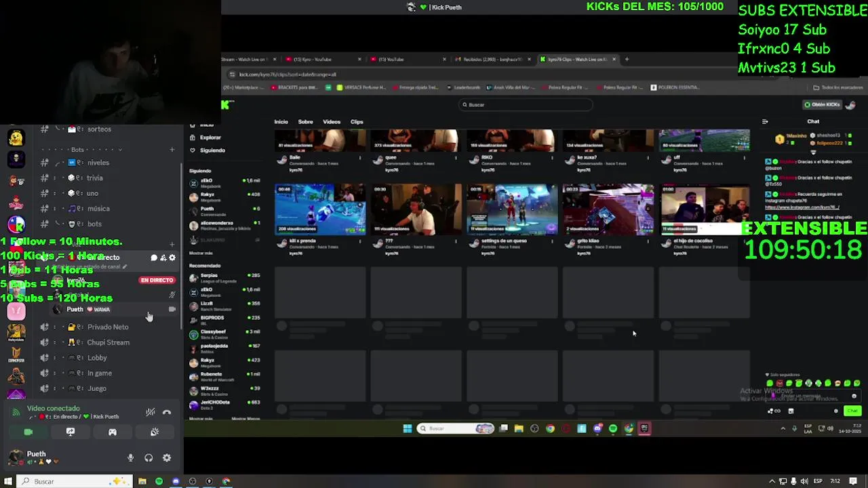Collapse the Bots category in Discord
The height and width of the screenshot is (488, 868).
point(77,150)
